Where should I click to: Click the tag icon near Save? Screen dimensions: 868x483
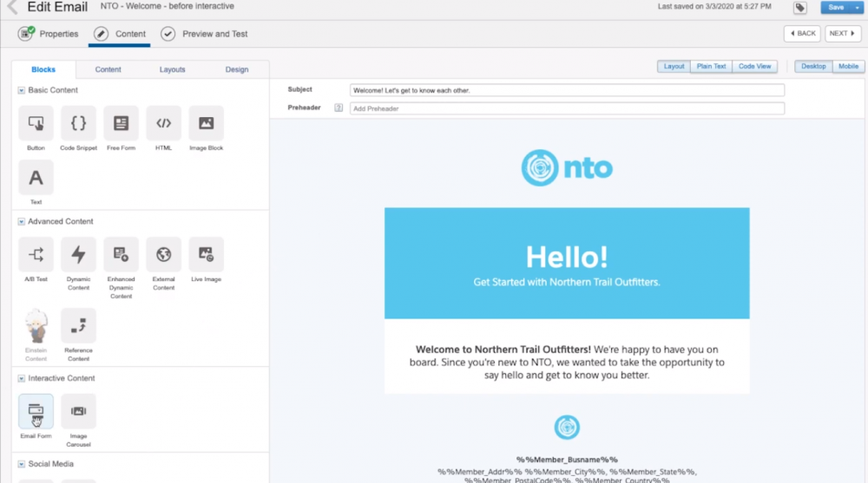coord(800,7)
